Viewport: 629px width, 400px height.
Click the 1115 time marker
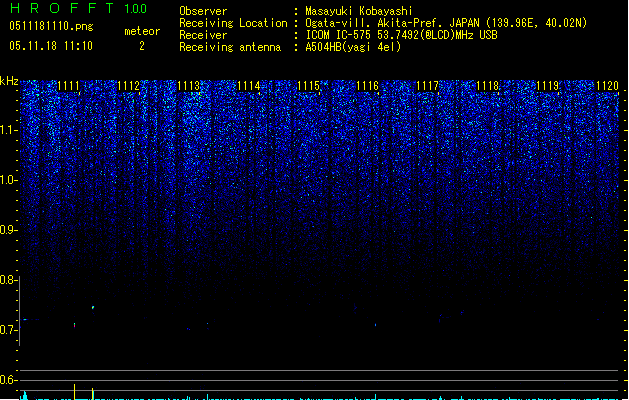308,86
